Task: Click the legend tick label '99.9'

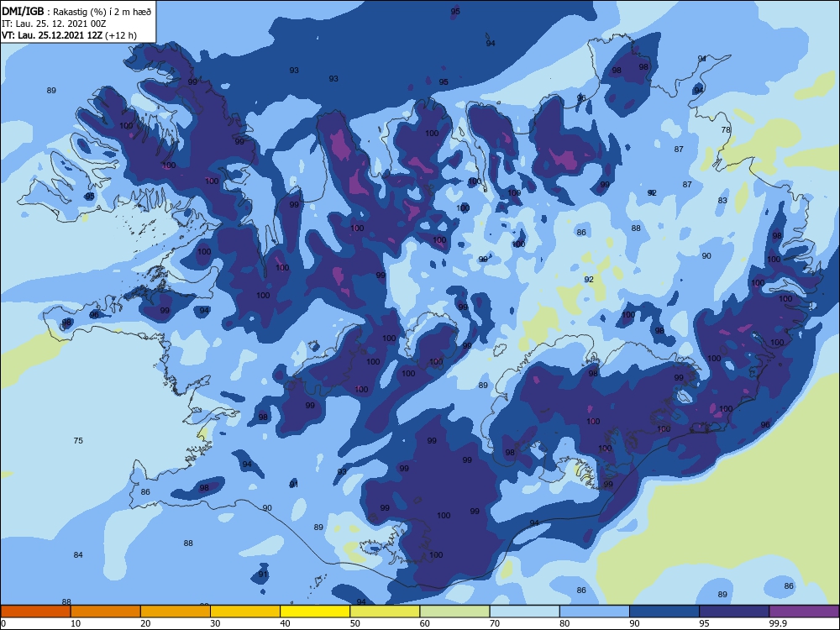Action: (778, 623)
